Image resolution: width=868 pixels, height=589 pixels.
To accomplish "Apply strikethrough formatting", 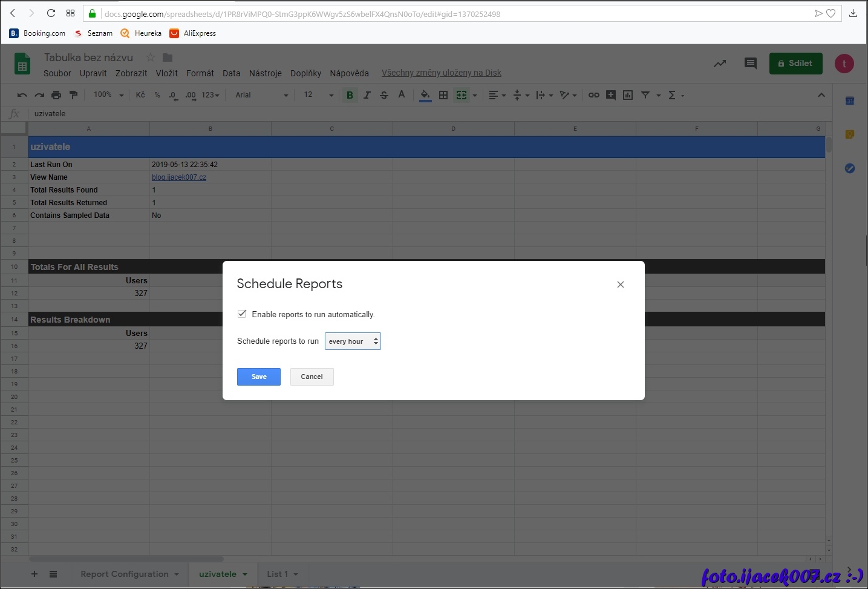I will (383, 95).
